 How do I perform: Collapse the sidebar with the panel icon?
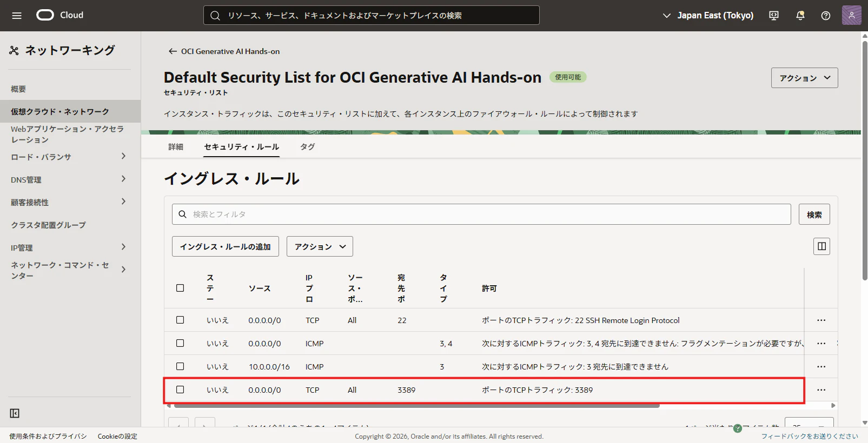pos(15,413)
